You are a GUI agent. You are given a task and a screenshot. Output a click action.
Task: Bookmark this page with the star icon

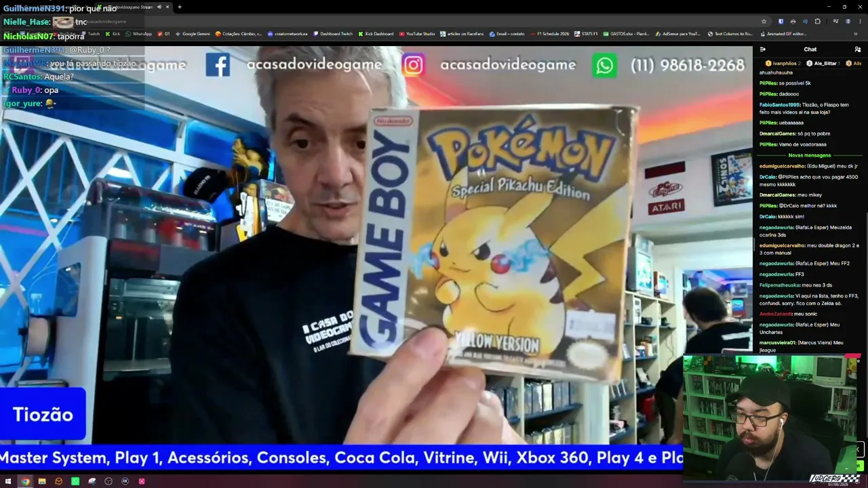coord(764,21)
